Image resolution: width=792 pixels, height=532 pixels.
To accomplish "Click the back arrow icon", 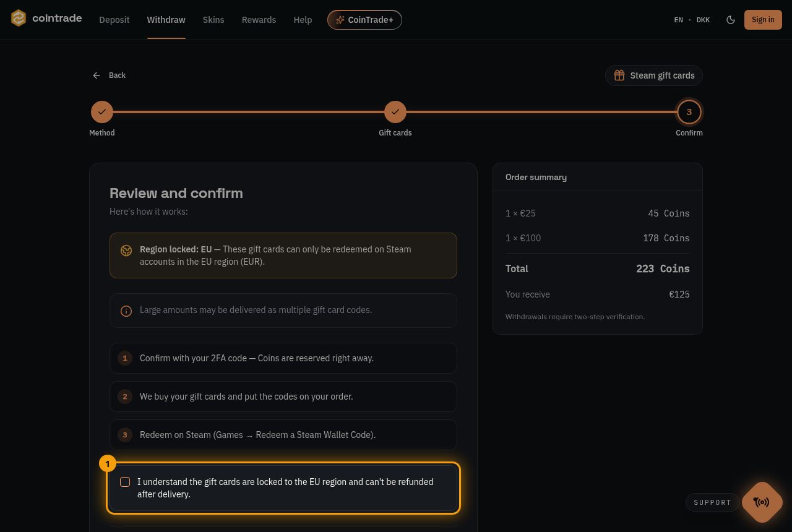I will click(97, 75).
